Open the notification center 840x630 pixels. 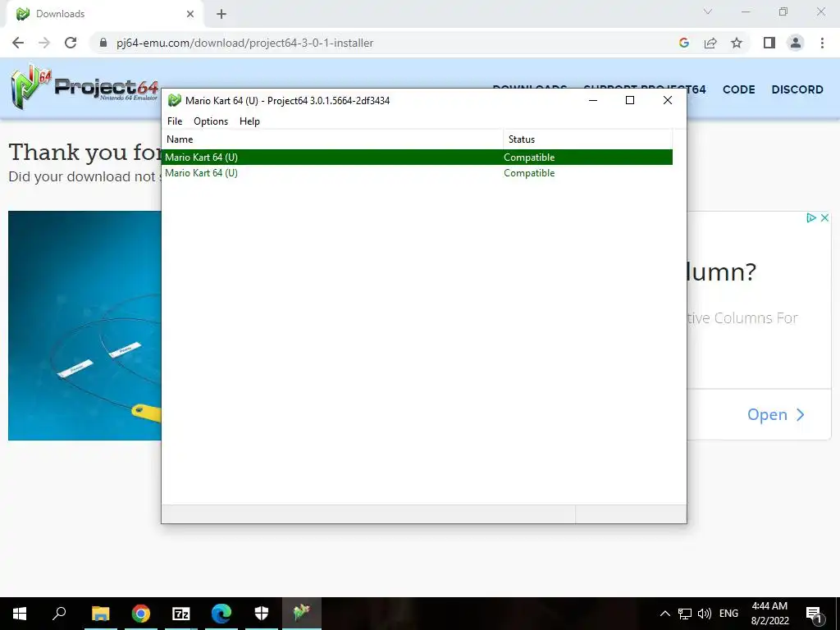(814, 614)
